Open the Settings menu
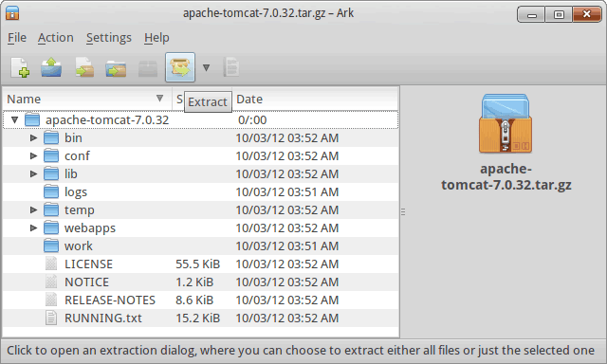This screenshot has height=364, width=607. tap(109, 38)
